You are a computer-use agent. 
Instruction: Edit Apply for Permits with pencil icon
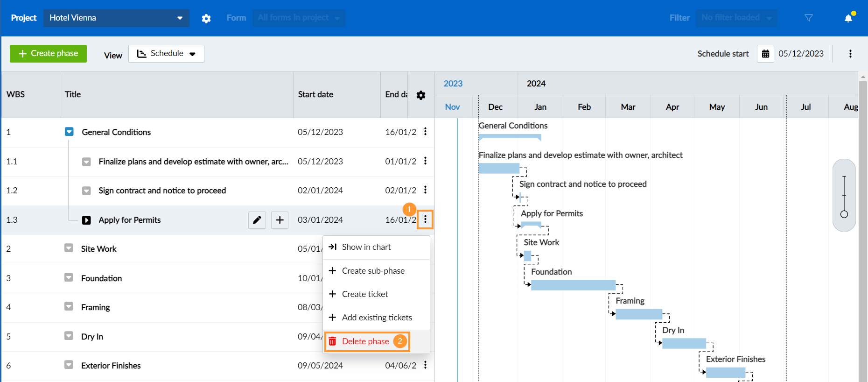[x=257, y=220]
